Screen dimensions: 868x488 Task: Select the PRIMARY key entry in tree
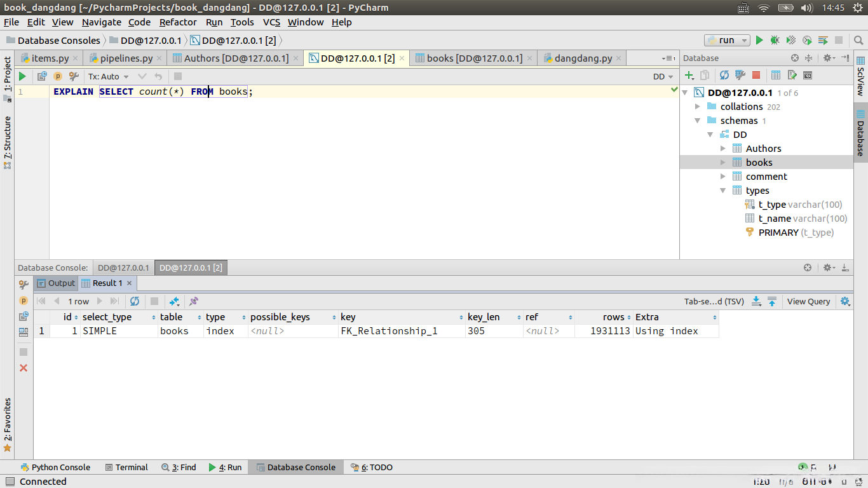[778, 233]
